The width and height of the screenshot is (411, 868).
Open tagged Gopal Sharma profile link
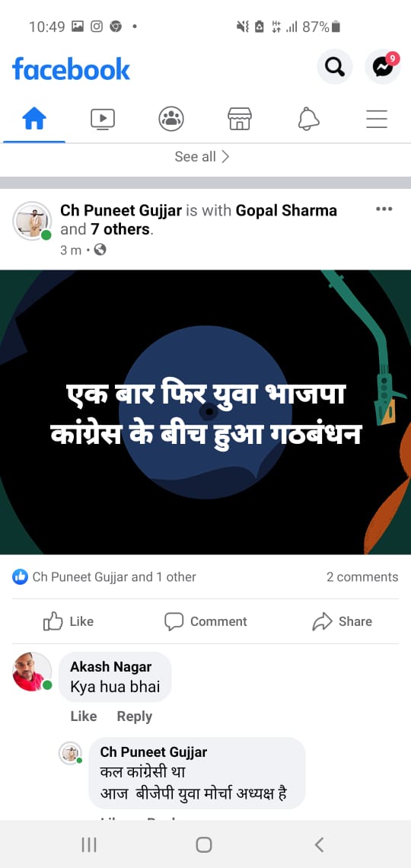[x=286, y=211]
